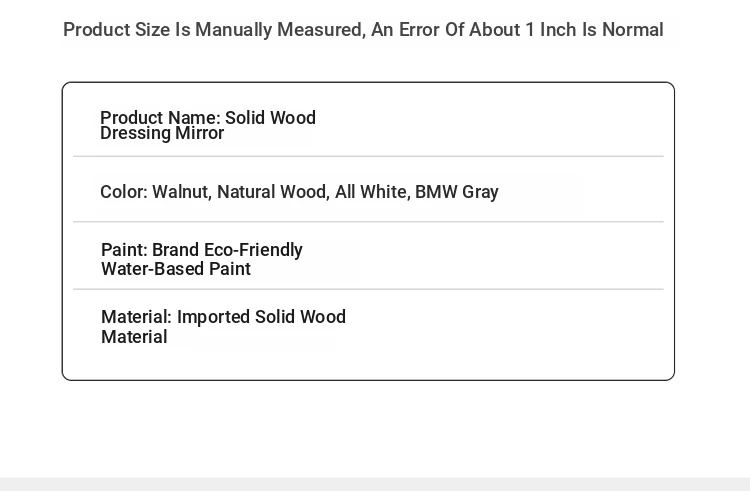Choose the 'Walnut' color word
The image size is (750, 491).
click(x=181, y=192)
